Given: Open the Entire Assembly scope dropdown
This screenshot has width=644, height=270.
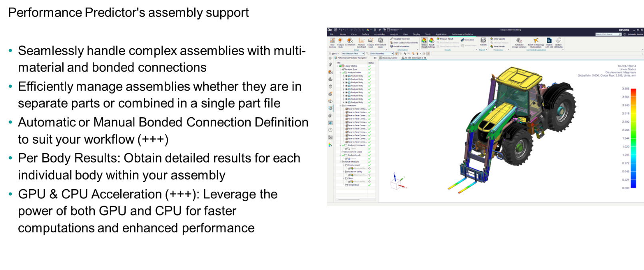Looking at the screenshot, I should tap(381, 54).
